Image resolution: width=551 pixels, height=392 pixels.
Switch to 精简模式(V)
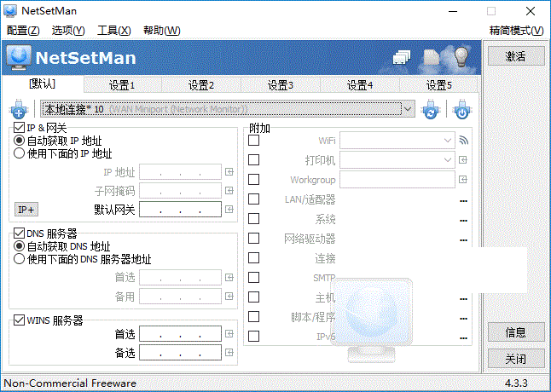[516, 31]
